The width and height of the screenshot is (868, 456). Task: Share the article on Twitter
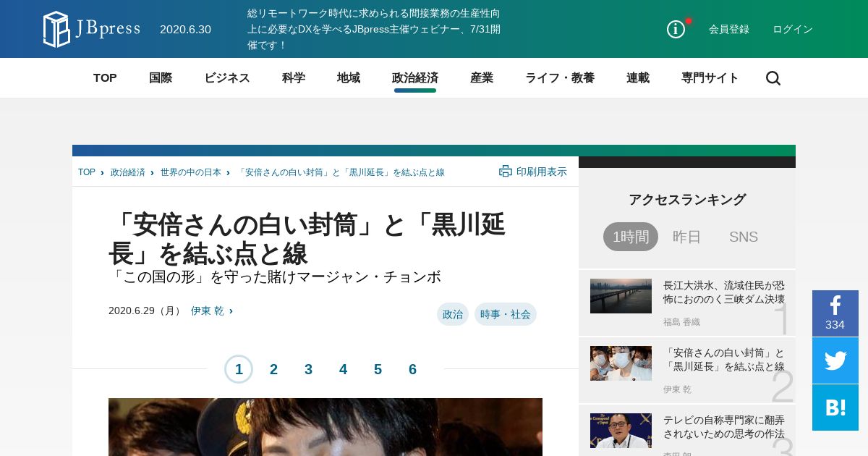[x=835, y=360]
